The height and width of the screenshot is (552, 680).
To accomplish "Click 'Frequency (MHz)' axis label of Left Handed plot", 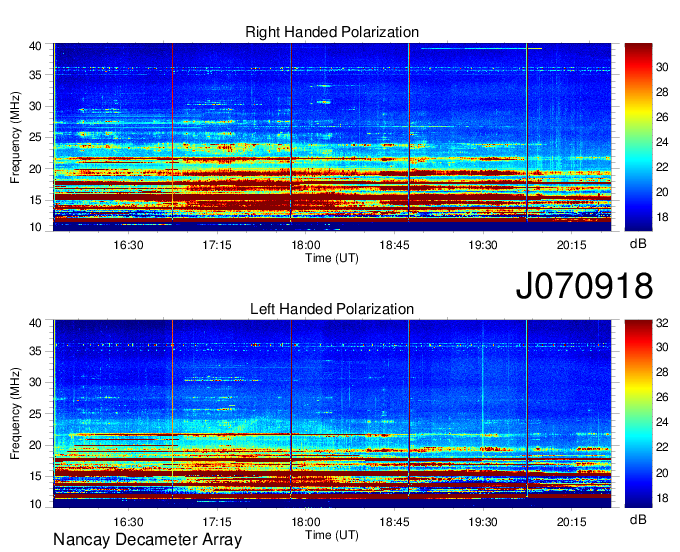I will (x=15, y=414).
